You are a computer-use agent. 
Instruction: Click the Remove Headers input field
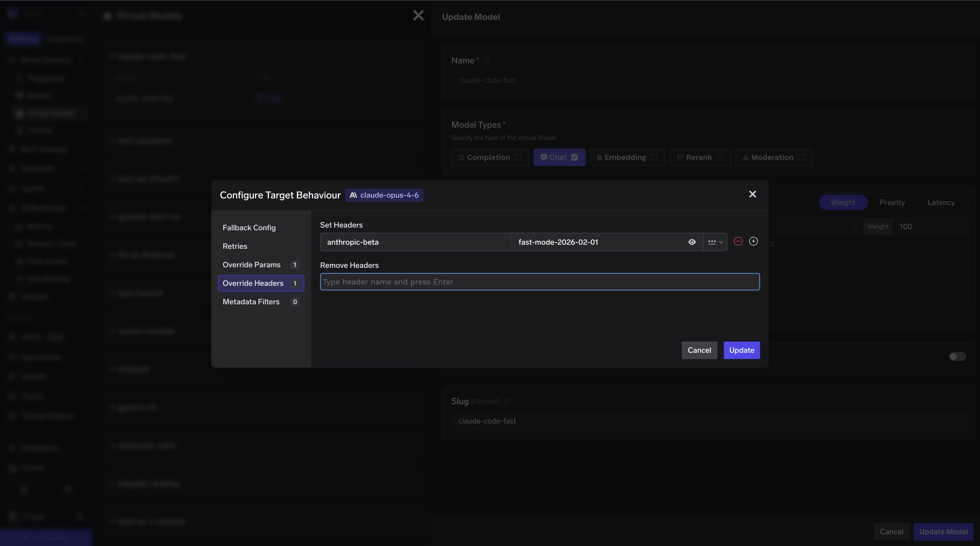[540, 282]
